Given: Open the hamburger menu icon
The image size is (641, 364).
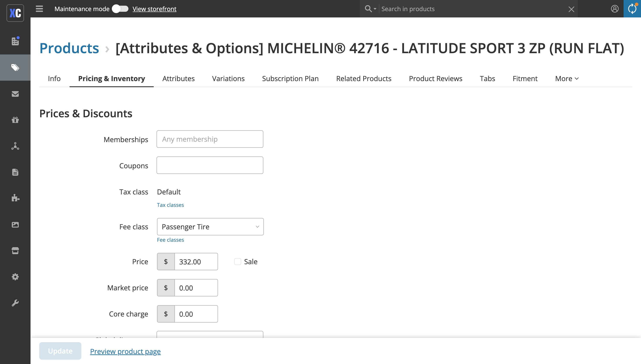Looking at the screenshot, I should tap(39, 9).
